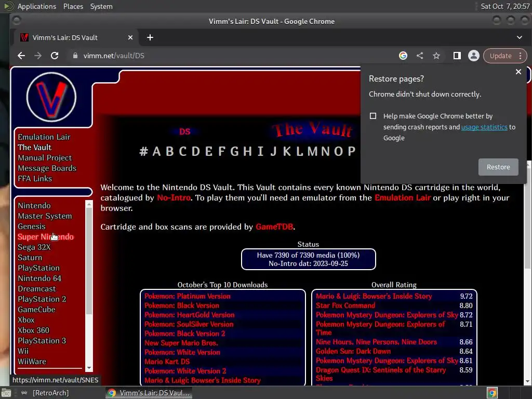Browse games under the # symbol
532x399 pixels.
point(143,151)
